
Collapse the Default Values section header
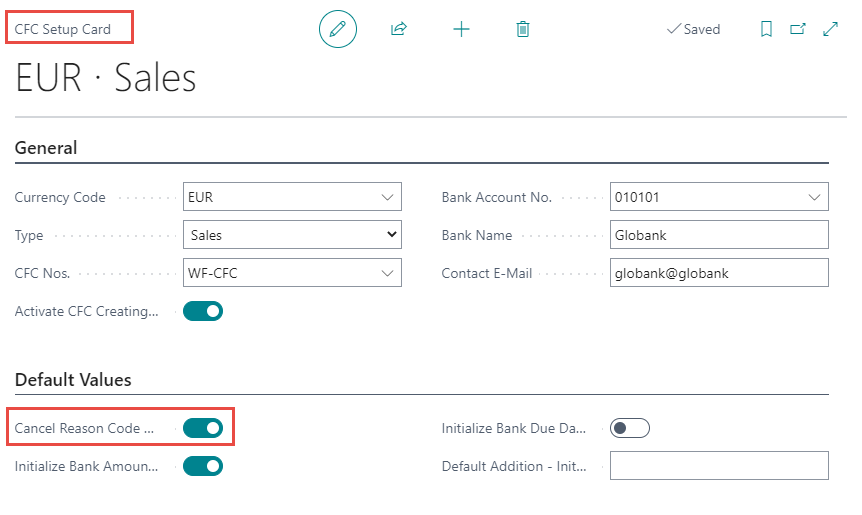[73, 380]
